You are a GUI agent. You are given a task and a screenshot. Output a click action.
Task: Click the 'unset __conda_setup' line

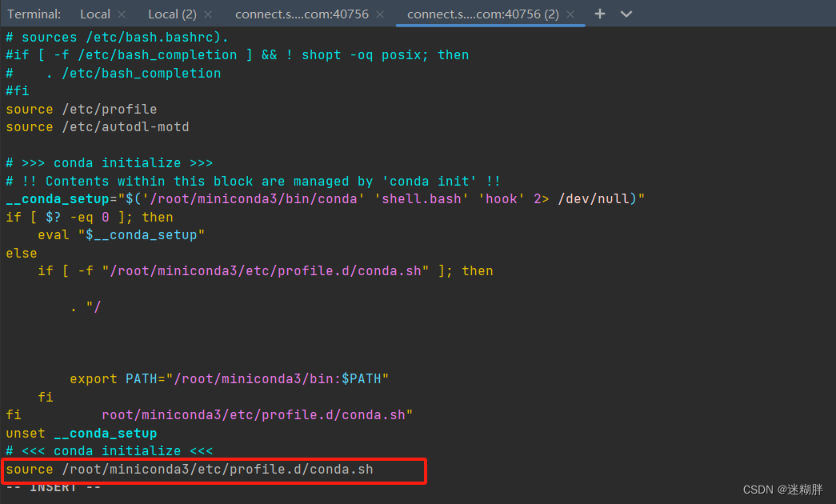(x=82, y=433)
